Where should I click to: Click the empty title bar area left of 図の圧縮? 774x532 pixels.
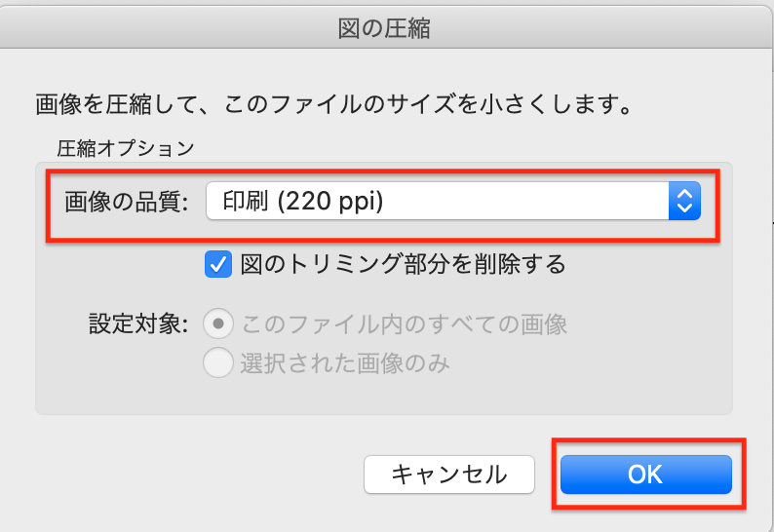click(146, 29)
